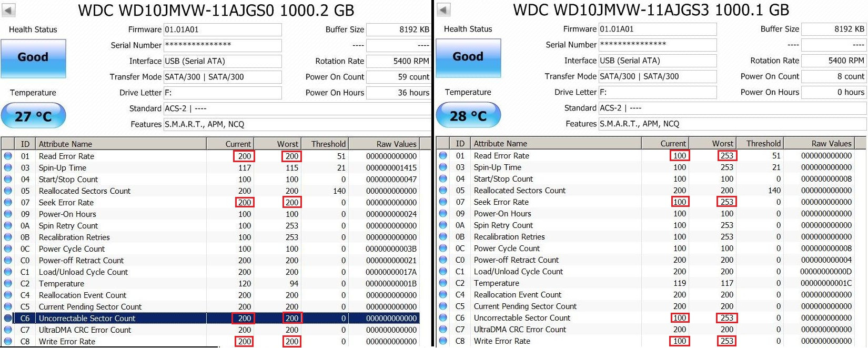Click the Power On Hours field showing 36 hours

pos(399,93)
